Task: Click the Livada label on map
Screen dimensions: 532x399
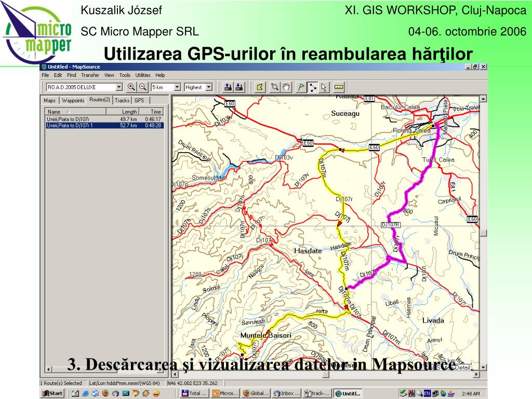Action: [x=433, y=320]
